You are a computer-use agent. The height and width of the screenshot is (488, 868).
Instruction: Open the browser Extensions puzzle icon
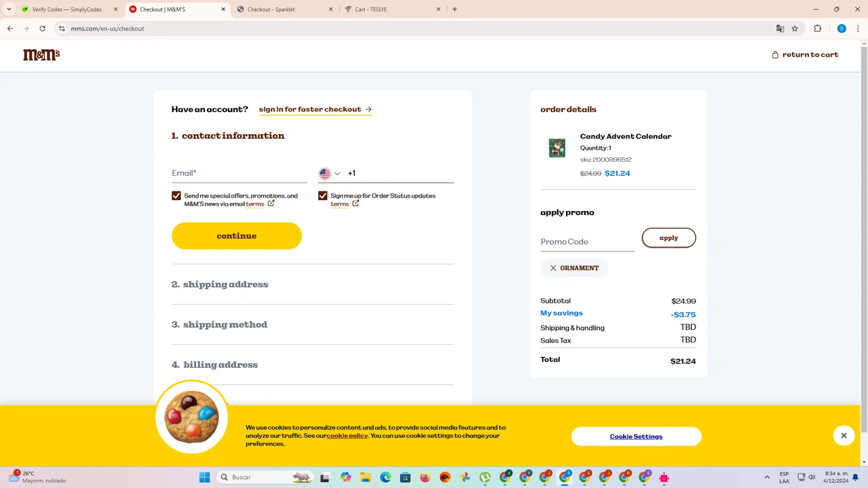(x=818, y=28)
